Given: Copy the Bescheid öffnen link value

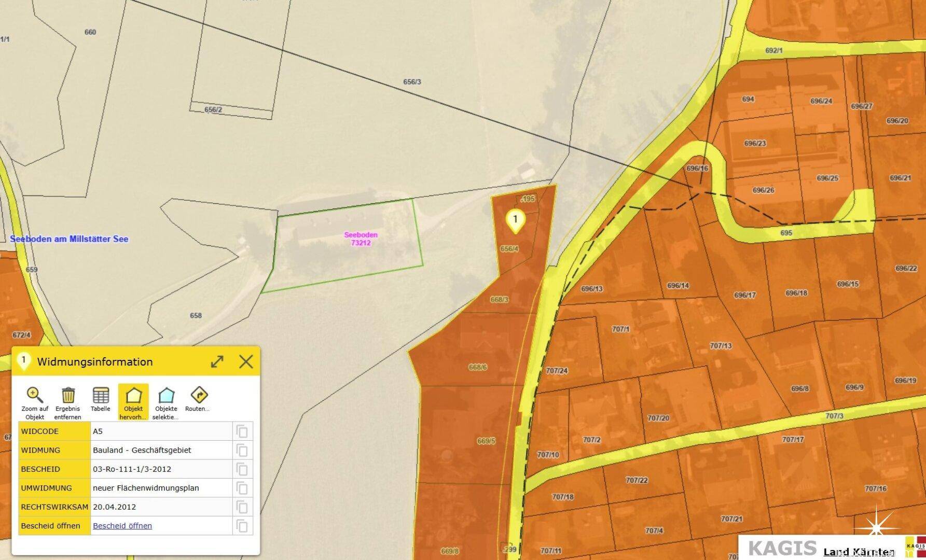Looking at the screenshot, I should (x=242, y=526).
